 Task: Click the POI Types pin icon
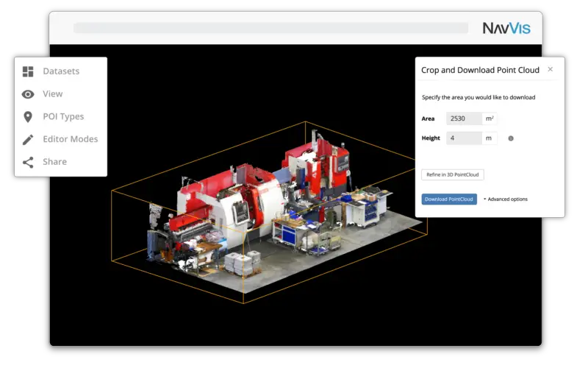[28, 117]
